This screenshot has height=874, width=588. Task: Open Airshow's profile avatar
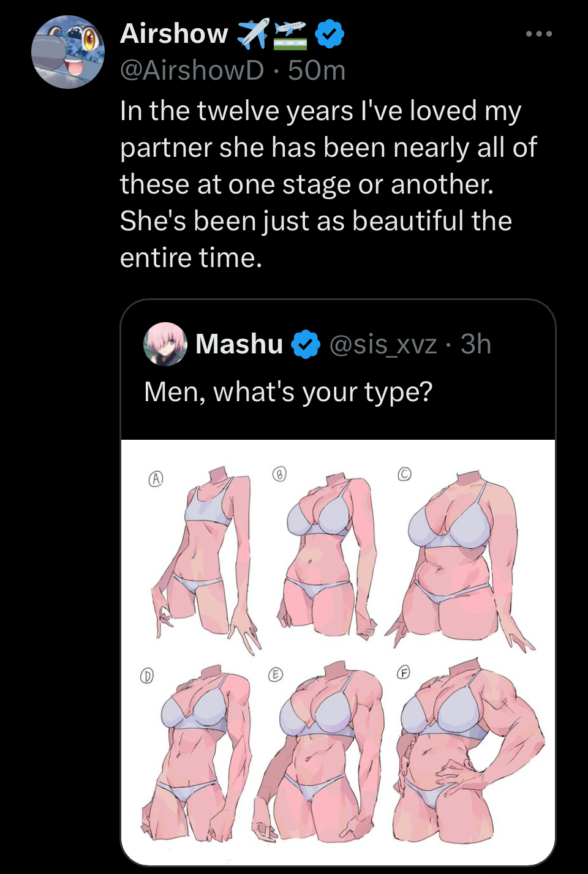pos(68,52)
